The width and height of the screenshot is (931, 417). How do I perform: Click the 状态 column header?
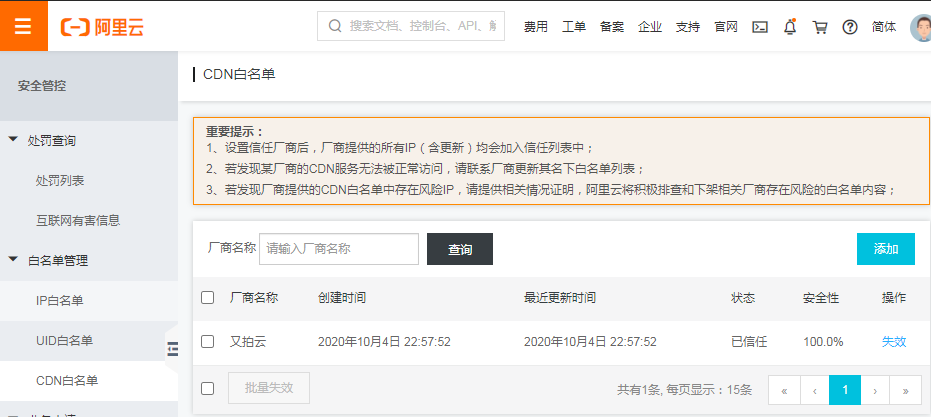743,298
